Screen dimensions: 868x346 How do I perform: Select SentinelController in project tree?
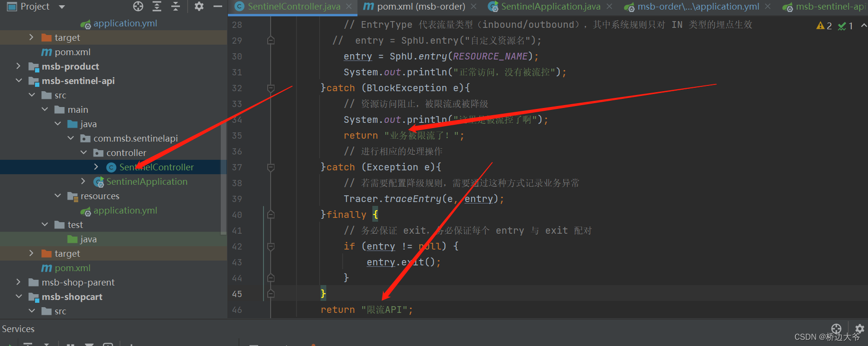click(156, 167)
